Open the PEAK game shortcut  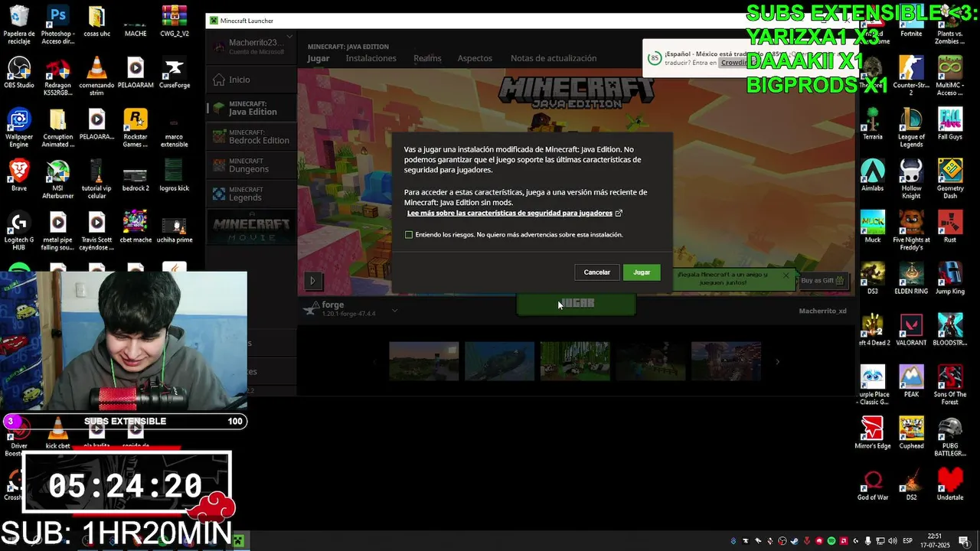coord(911,381)
